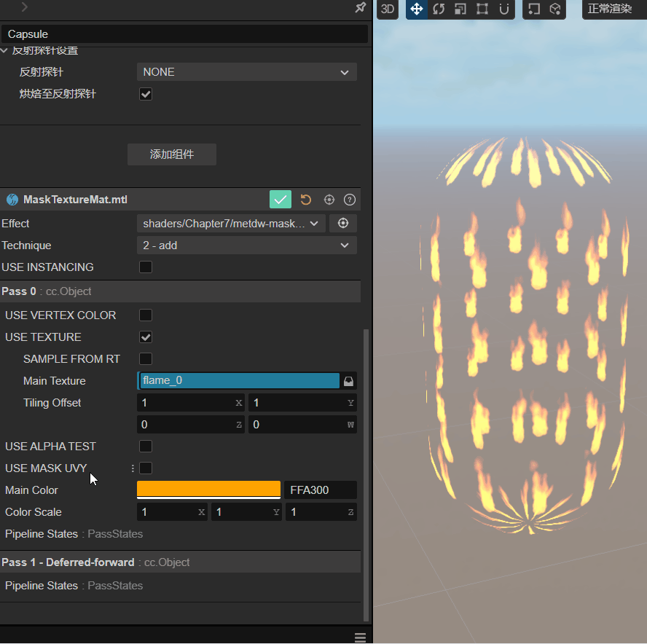647x644 pixels.
Task: Open the 正常渲染 render mode selector
Action: (x=612, y=9)
